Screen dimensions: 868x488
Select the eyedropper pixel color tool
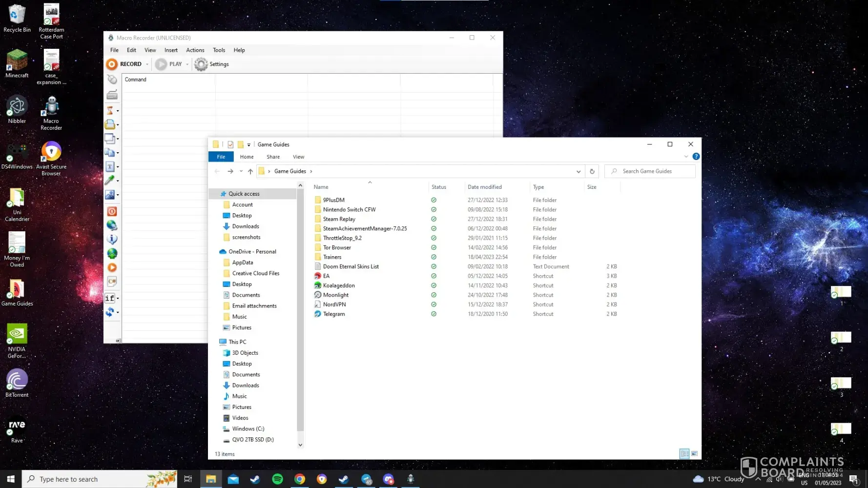(x=110, y=180)
